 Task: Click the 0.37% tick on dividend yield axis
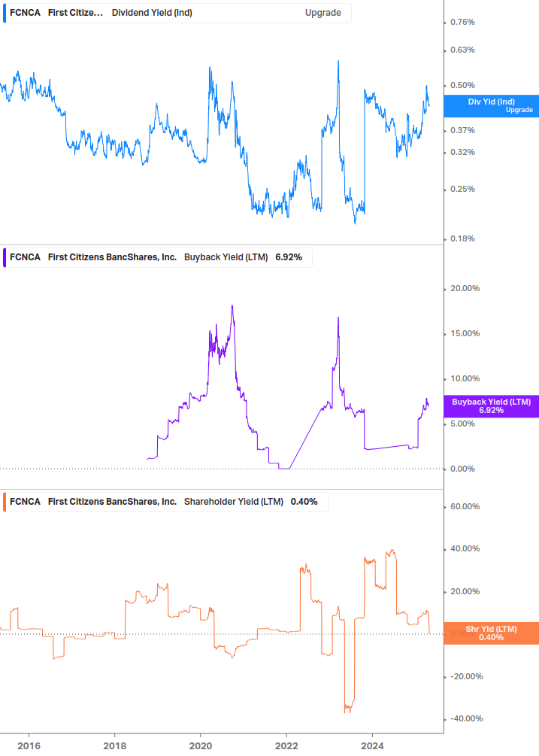[462, 131]
